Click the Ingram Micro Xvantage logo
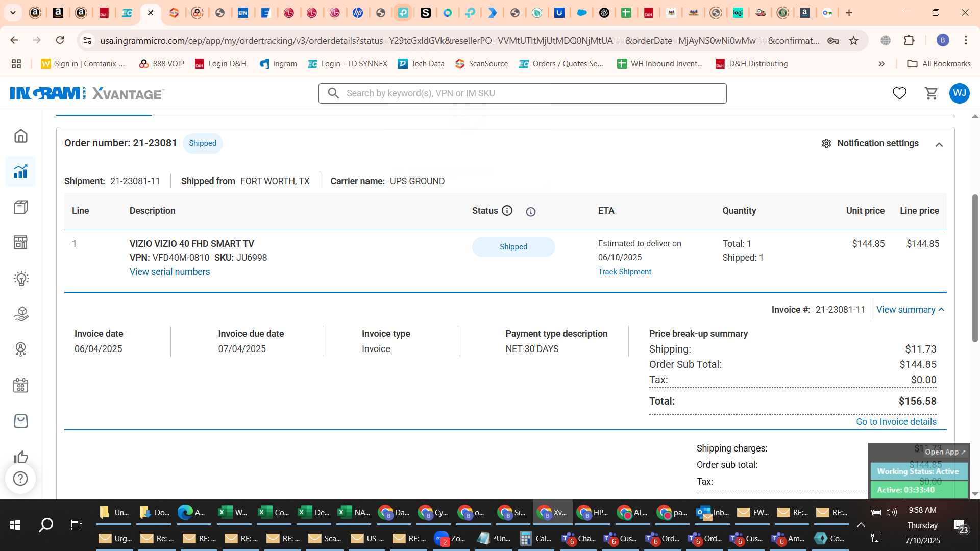Viewport: 980px width, 551px height. (x=87, y=93)
